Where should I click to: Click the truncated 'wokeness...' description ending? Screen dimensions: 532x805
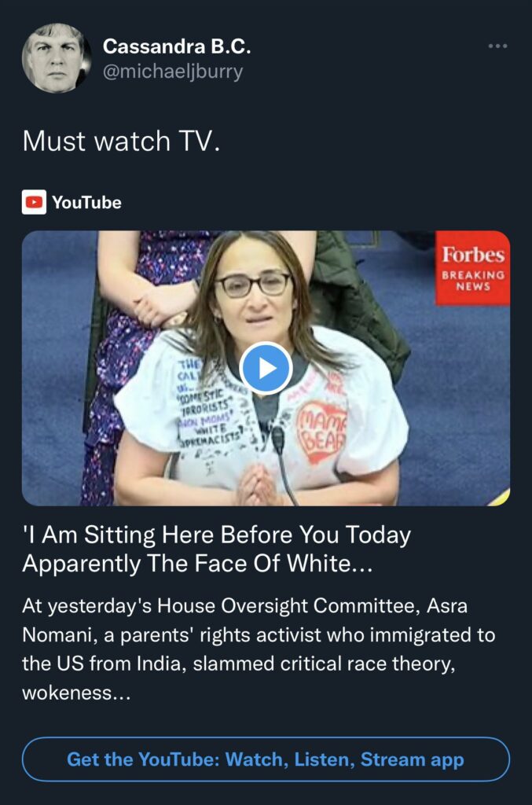(x=76, y=693)
